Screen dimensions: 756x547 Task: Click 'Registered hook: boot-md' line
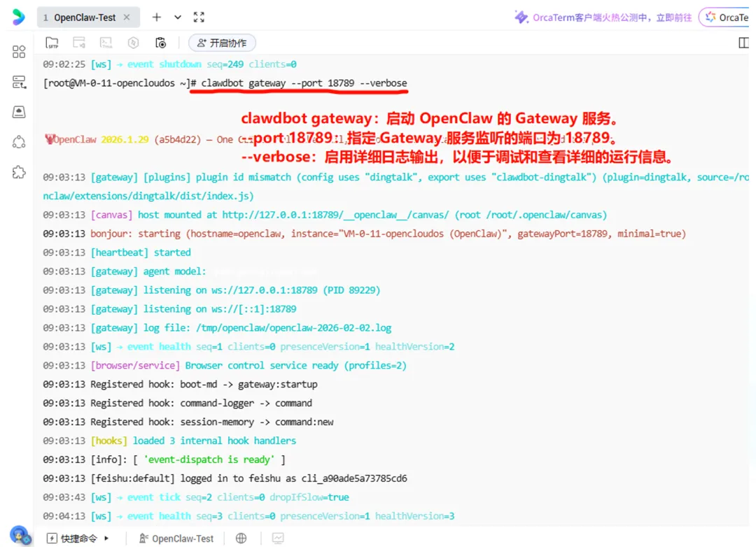[x=181, y=384]
